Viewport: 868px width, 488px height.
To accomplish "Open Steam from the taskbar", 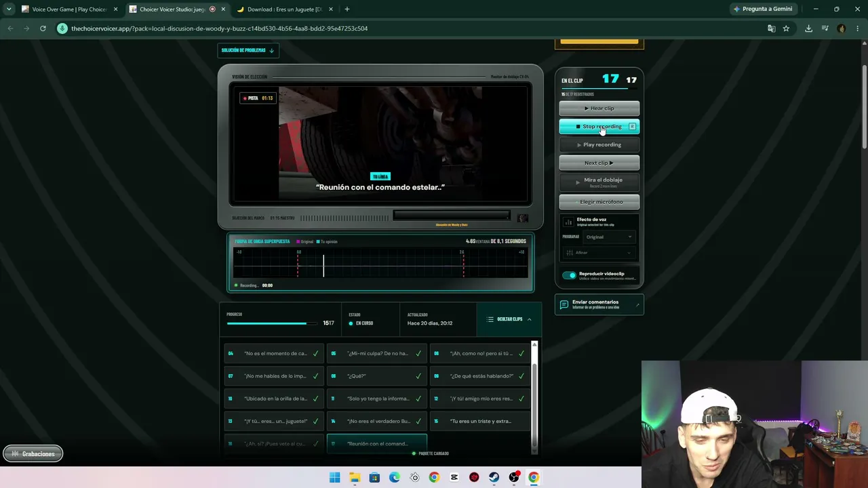I will (494, 477).
